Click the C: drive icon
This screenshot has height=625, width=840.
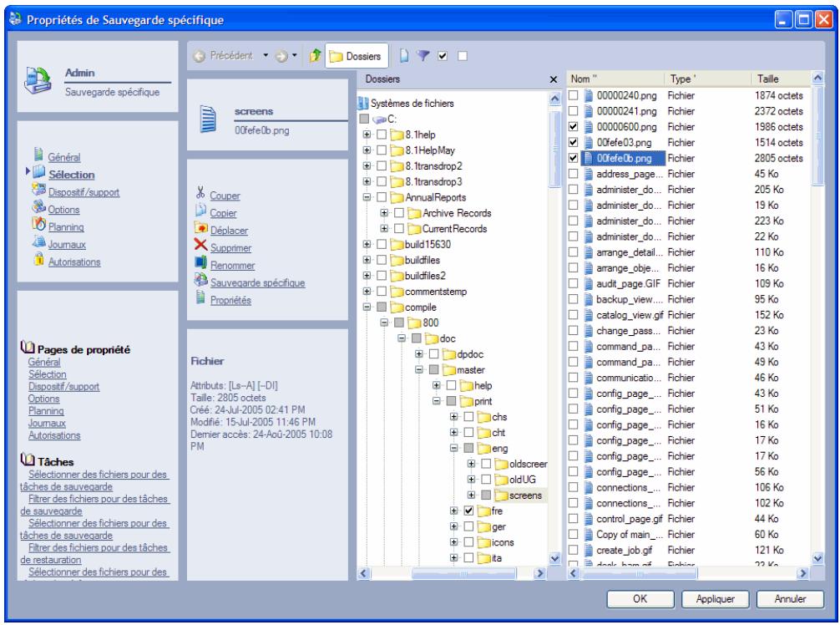pyautogui.click(x=380, y=119)
